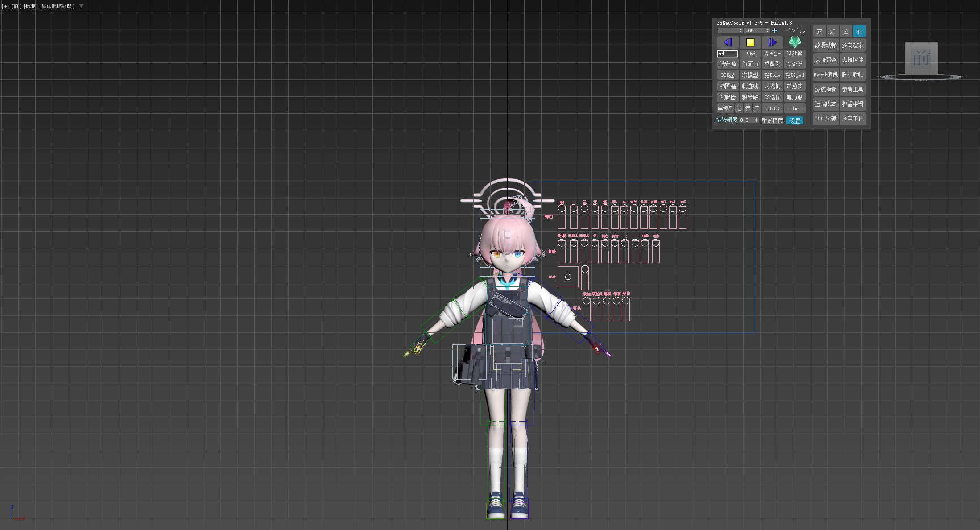Click the blue four-point star icon
Screen dimensions: 980x530
click(774, 31)
